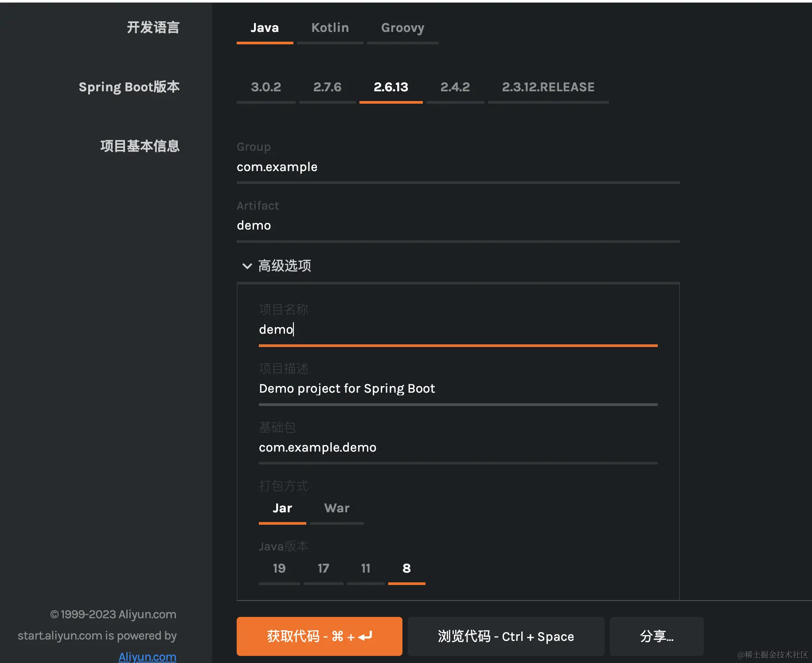Choose Spring Boot version 2.6.13

pos(391,87)
